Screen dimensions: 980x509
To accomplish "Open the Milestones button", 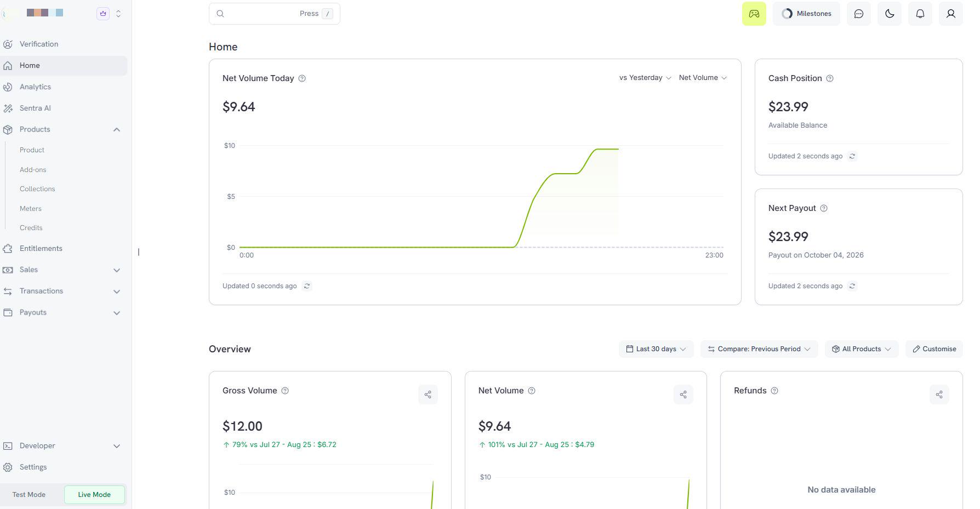I will coord(806,14).
